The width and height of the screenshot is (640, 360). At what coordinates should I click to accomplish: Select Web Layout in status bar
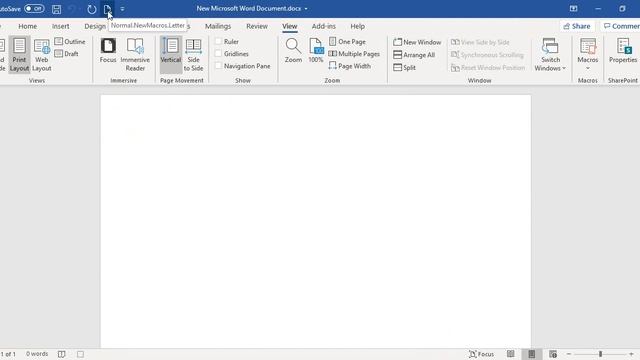tap(553, 354)
